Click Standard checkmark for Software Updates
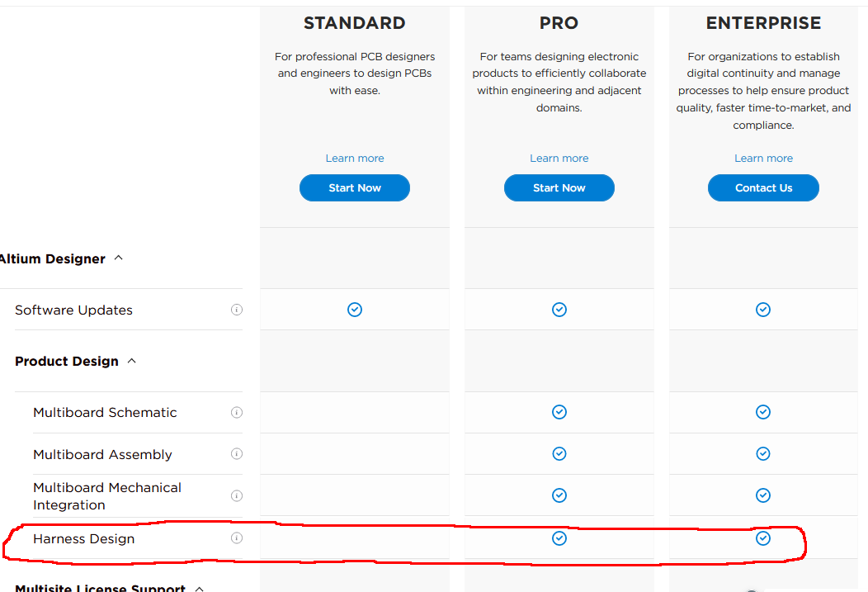Screen dimensions: 868x592 (355, 310)
